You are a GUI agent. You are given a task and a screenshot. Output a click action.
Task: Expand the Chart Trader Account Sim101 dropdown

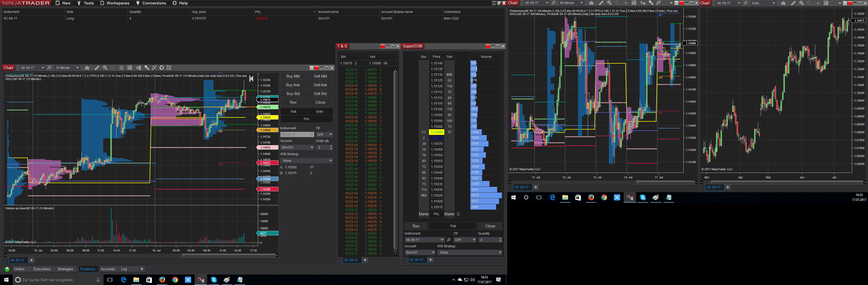point(297,147)
